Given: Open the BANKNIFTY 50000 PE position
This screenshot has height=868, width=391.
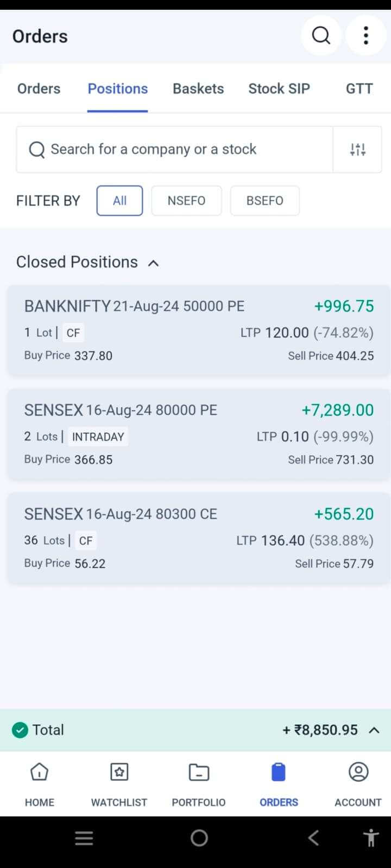Looking at the screenshot, I should point(199,330).
